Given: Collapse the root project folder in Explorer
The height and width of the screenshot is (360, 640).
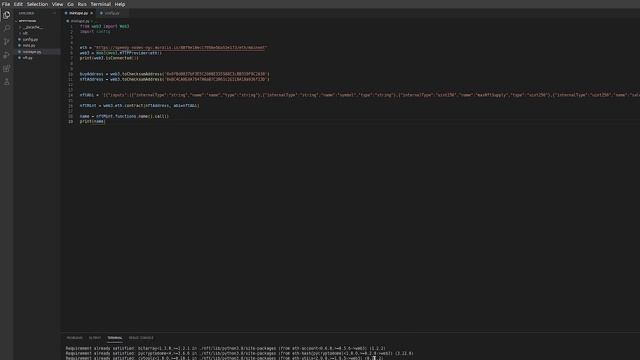Looking at the screenshot, I should point(27,21).
